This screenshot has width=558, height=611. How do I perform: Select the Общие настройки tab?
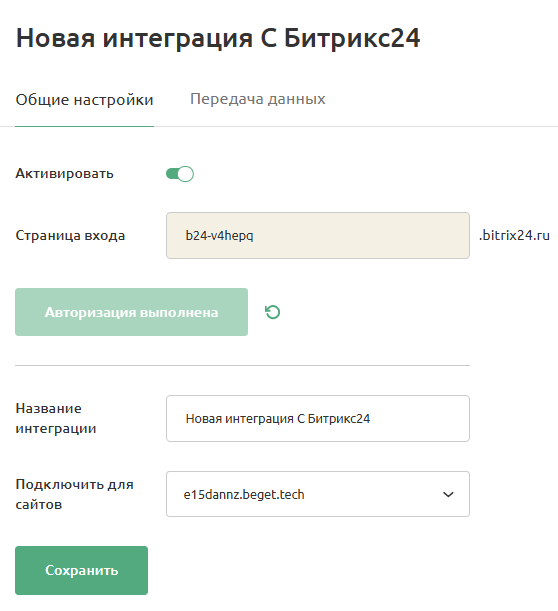pos(85,100)
